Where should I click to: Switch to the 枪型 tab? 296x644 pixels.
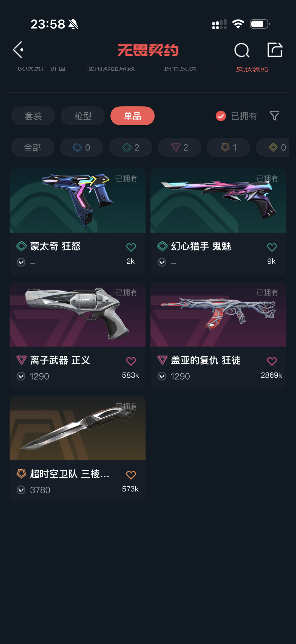click(83, 116)
